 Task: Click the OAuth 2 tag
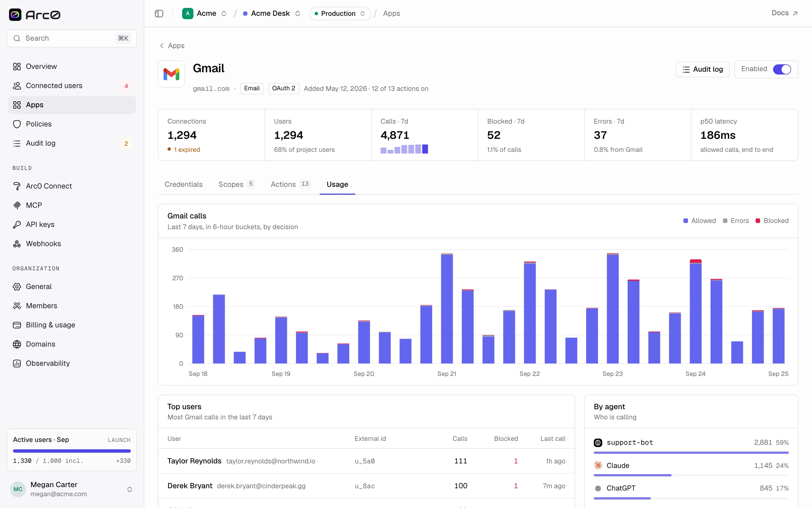(284, 88)
